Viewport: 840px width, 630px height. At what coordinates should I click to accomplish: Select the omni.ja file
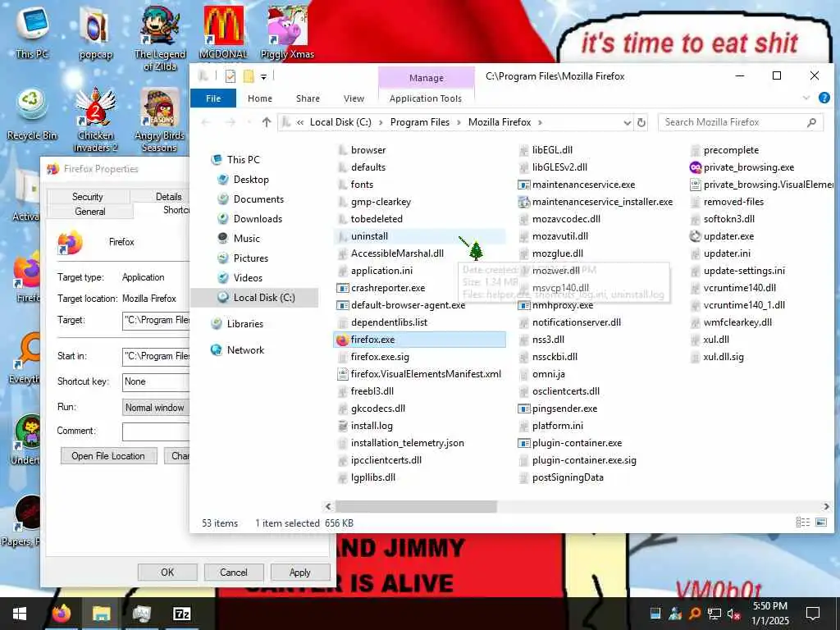click(541, 374)
